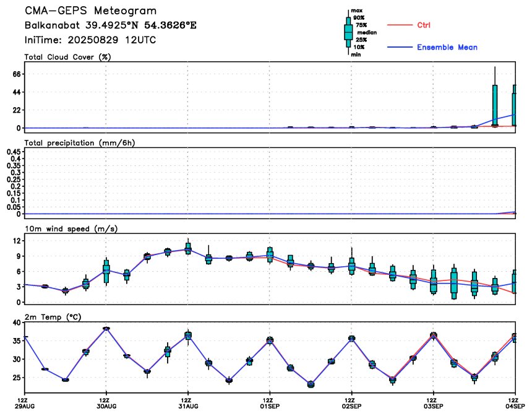
Task: Click the legend '90%' label
Action: (x=359, y=18)
